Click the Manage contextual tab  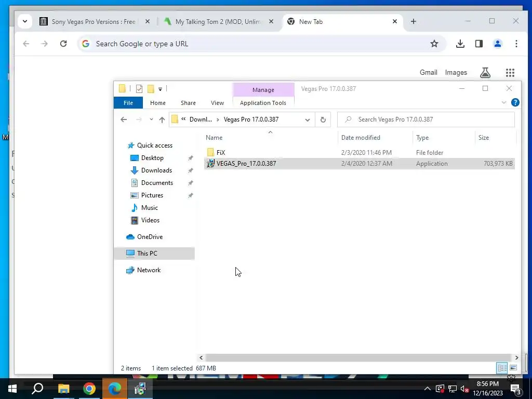tap(263, 90)
